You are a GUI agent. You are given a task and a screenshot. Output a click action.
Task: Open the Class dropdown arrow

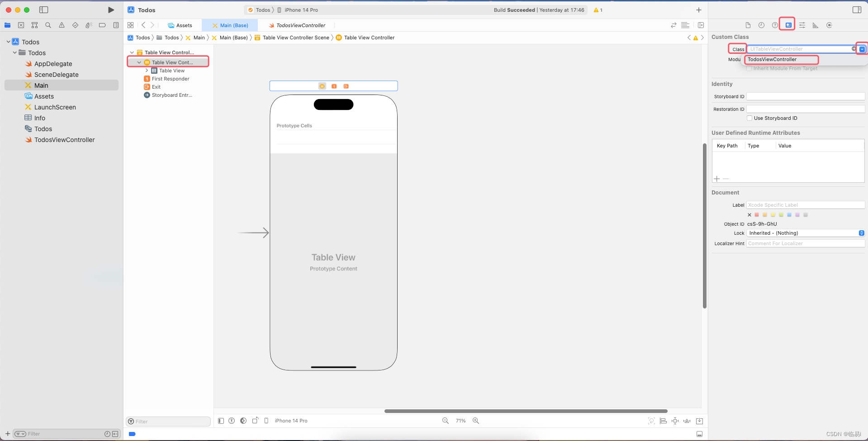click(862, 49)
